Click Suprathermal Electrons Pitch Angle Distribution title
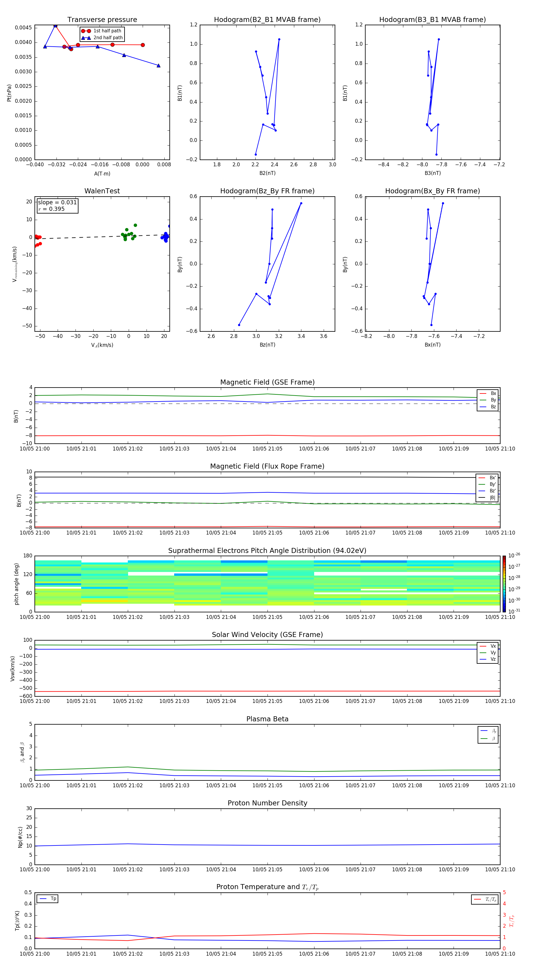This screenshot has width=535, height=980. tap(267, 551)
